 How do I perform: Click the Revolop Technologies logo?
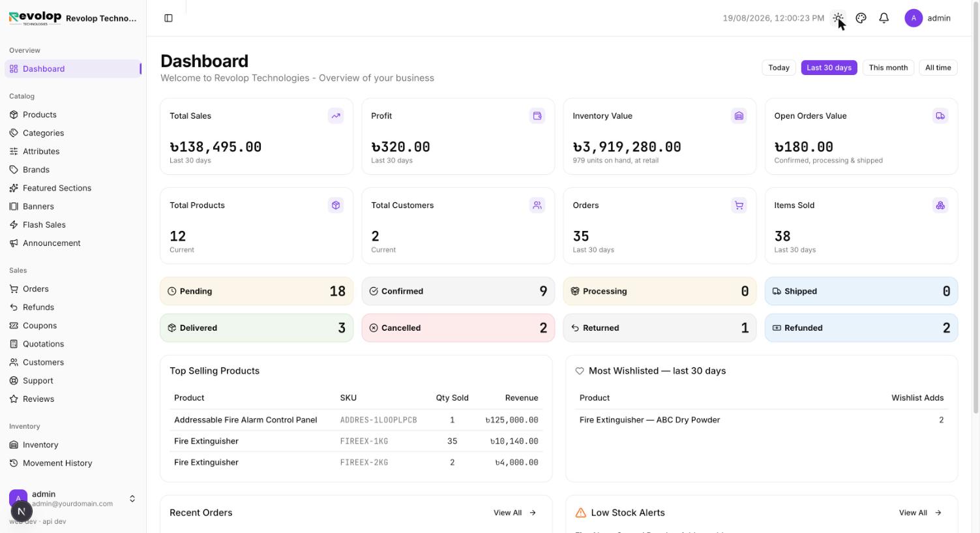point(35,18)
